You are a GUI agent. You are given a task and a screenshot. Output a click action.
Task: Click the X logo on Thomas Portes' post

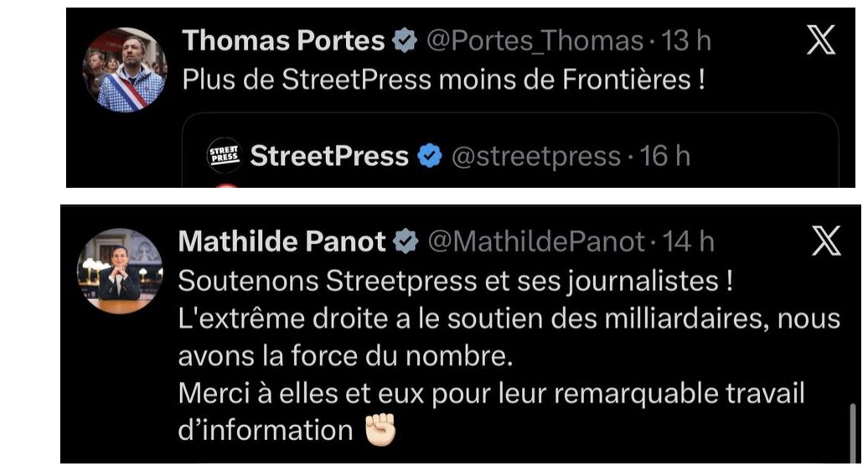point(821,40)
